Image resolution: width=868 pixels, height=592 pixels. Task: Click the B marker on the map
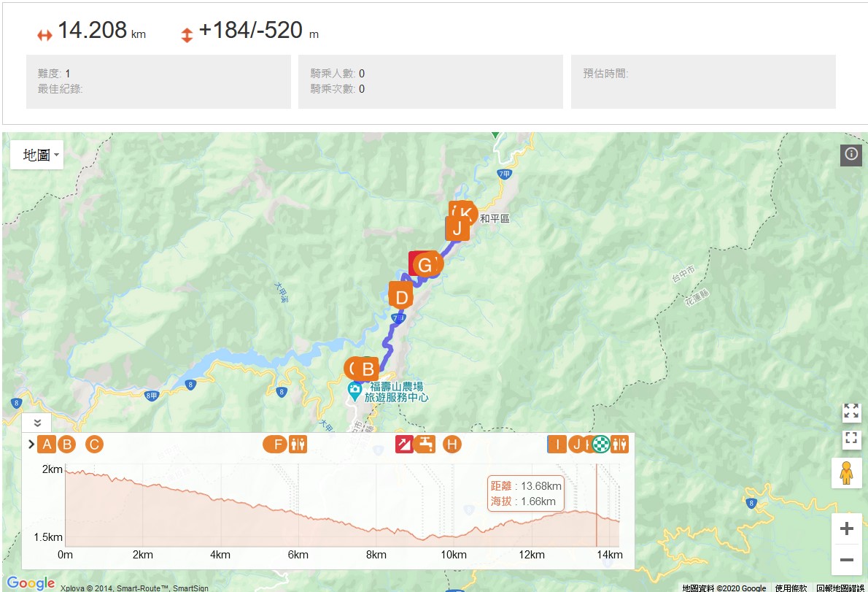[368, 369]
